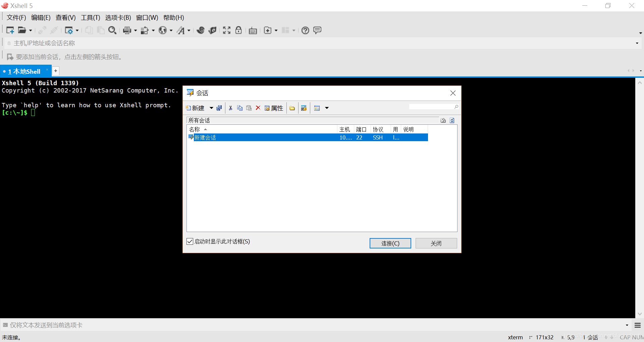Expand dropdown beside new tab group icon
The height and width of the screenshot is (342, 644).
pos(276,31)
